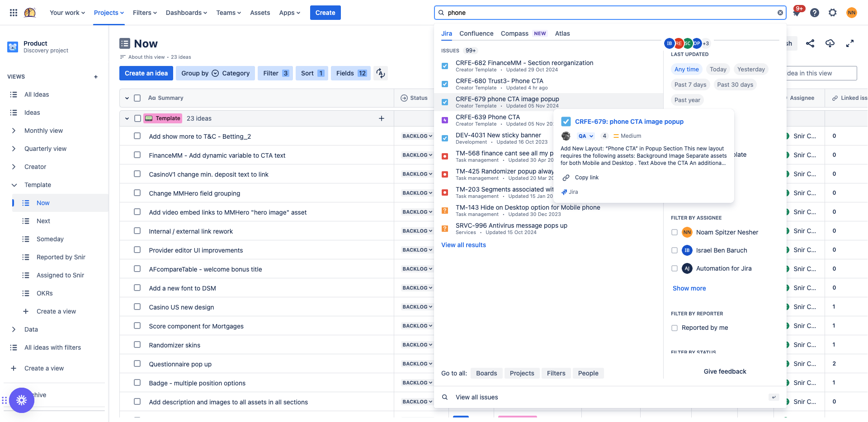Open the Apps dropdown

coord(289,13)
